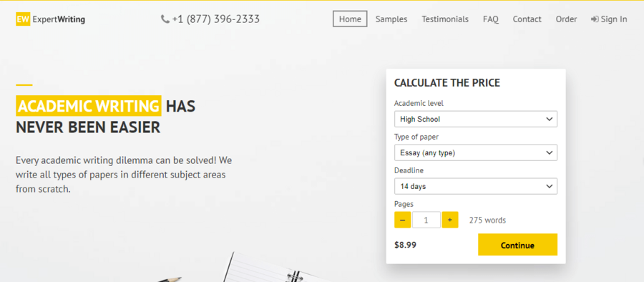This screenshot has height=282, width=644.
Task: Open the Order page
Action: pyautogui.click(x=566, y=19)
